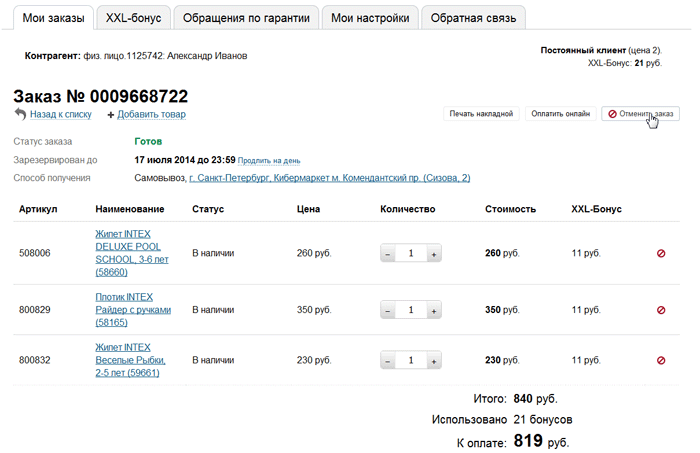Go to Обратная связь tab
Viewport: 700px width, 453px height.
pyautogui.click(x=474, y=17)
